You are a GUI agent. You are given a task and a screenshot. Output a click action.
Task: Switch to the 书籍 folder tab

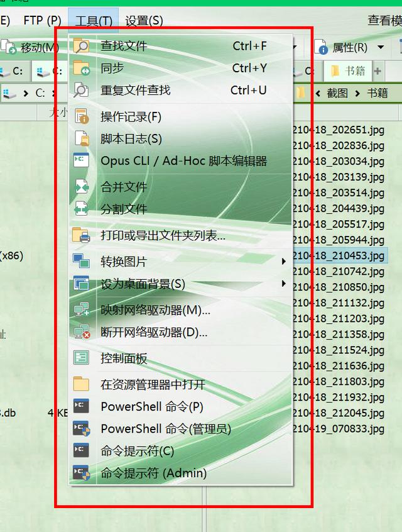pyautogui.click(x=349, y=71)
